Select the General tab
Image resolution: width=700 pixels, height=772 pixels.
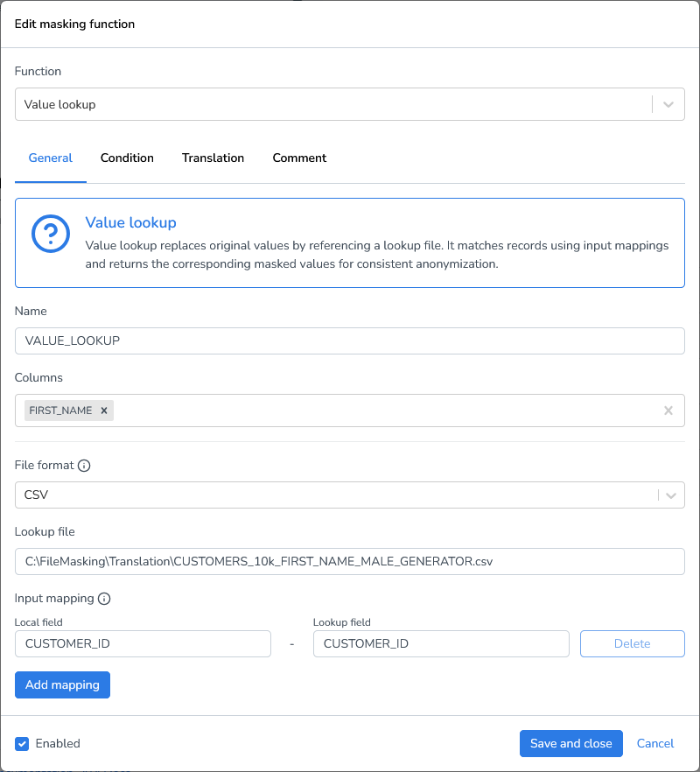tap(51, 158)
